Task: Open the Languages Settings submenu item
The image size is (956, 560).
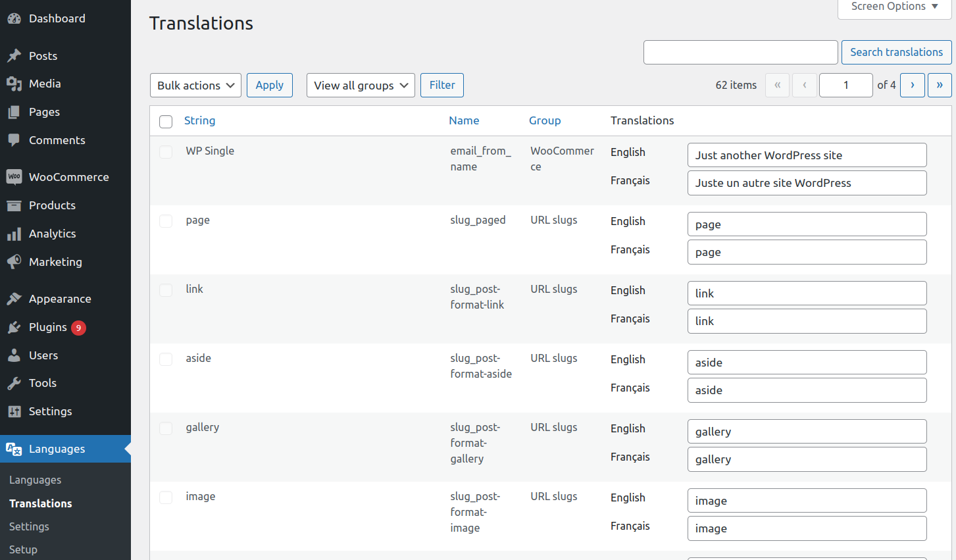Action: click(x=29, y=526)
